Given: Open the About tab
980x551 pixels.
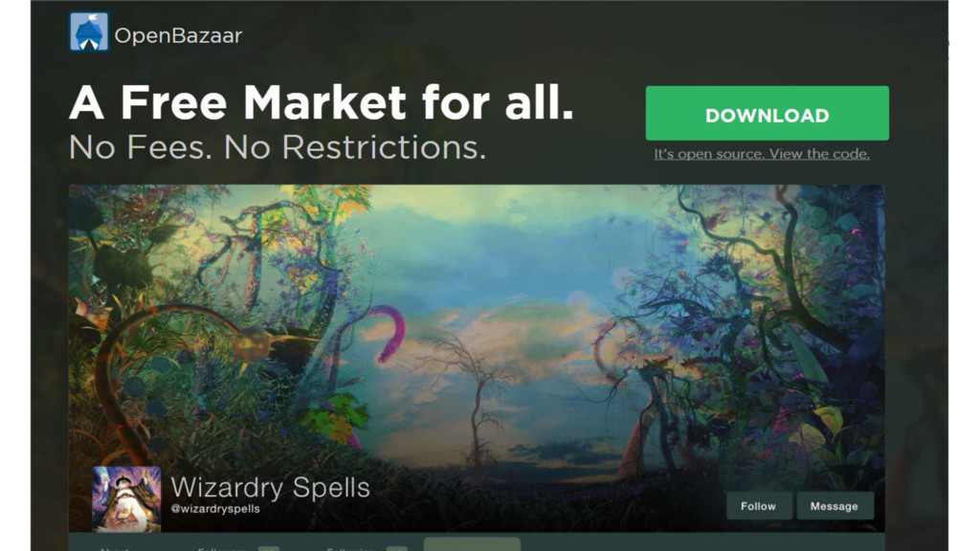Looking at the screenshot, I should tap(115, 548).
